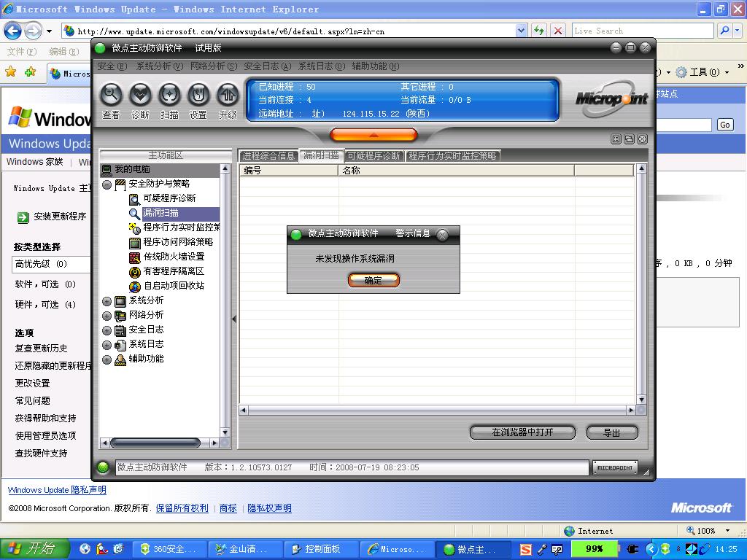Expand the 系统分析 tree node

107,301
